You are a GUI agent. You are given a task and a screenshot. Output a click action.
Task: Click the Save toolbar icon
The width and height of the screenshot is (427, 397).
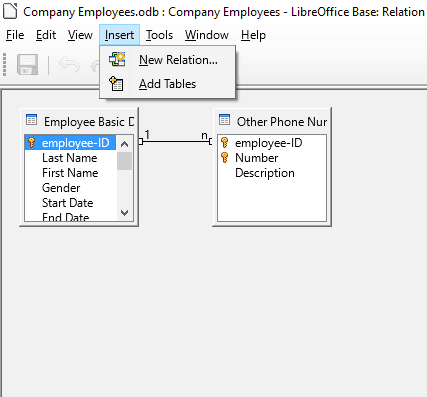coord(27,64)
